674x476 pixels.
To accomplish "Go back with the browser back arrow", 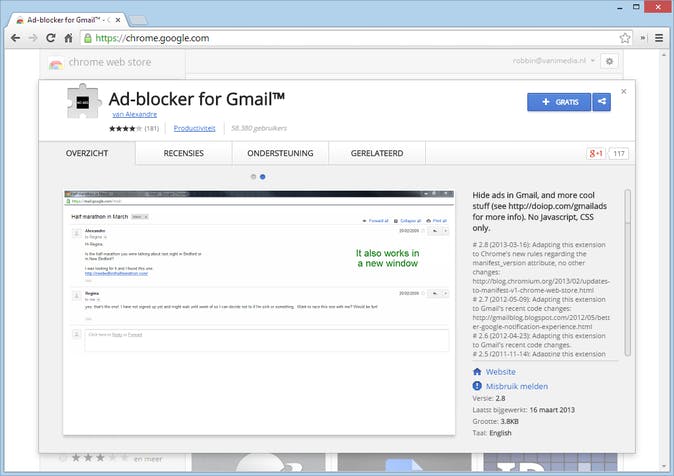I will click(x=15, y=38).
